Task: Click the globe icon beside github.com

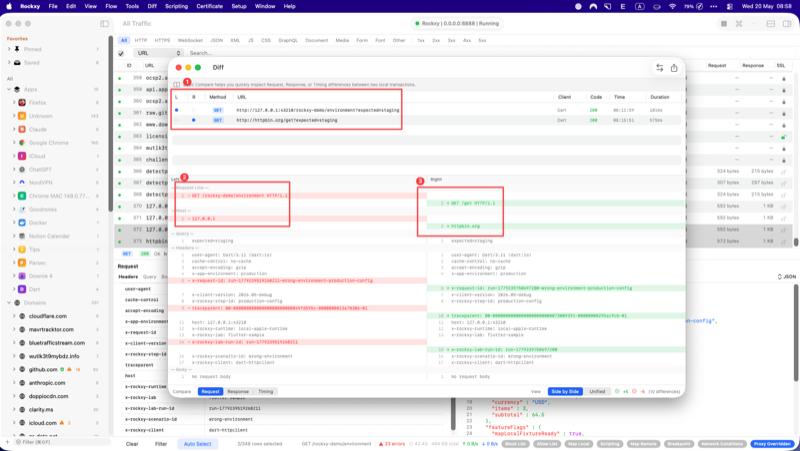Action: 22,369
